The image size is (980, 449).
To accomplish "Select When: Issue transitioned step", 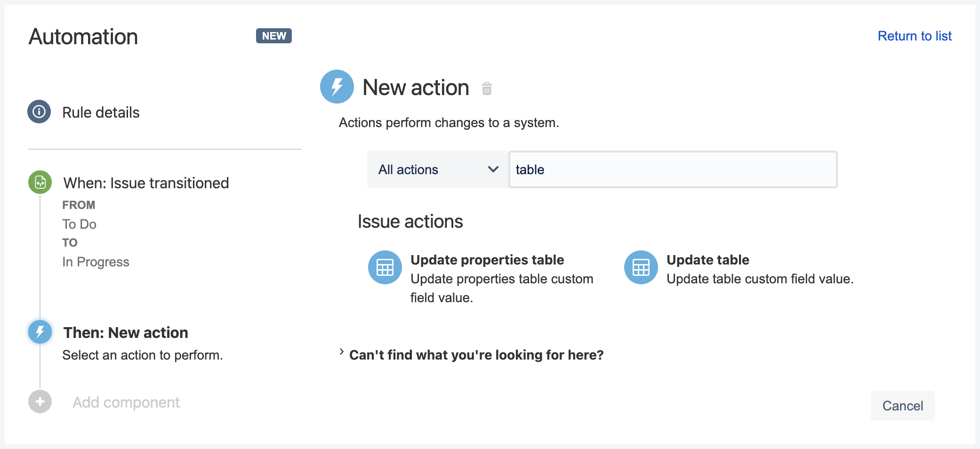I will (x=145, y=183).
